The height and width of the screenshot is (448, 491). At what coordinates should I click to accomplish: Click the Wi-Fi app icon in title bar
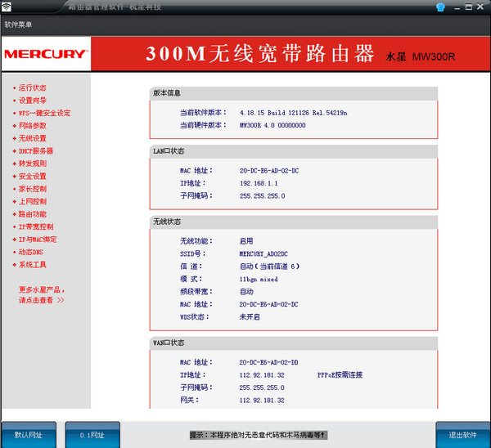tap(7, 7)
